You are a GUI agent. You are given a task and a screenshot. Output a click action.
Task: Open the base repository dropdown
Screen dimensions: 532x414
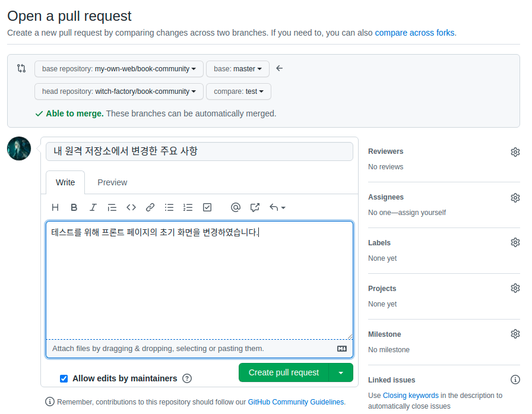point(119,69)
